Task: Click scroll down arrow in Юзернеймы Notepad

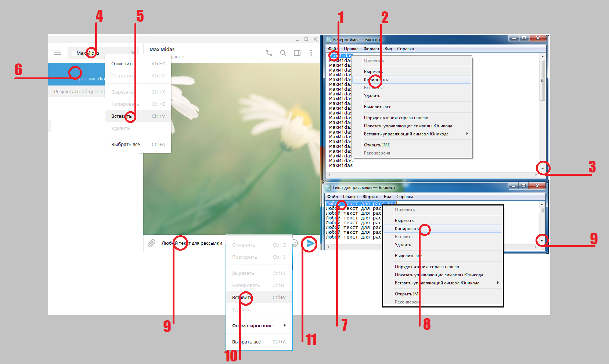Action: 543,169
